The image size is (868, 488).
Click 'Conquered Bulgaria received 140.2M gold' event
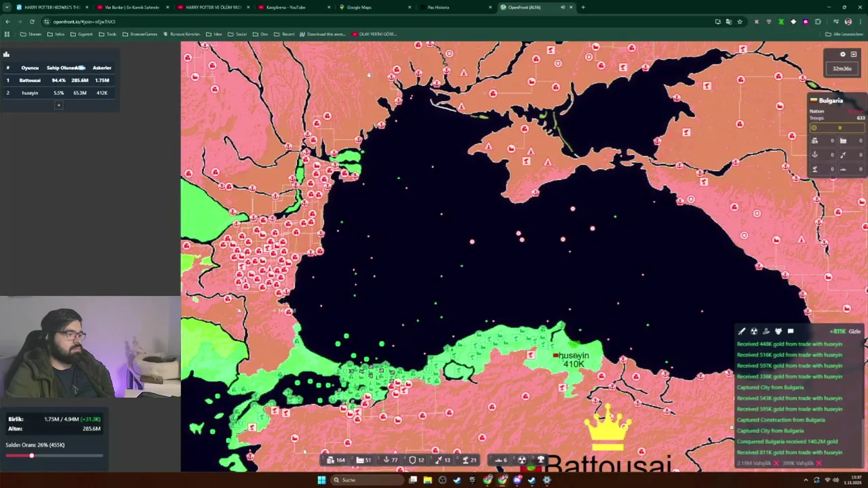point(787,441)
